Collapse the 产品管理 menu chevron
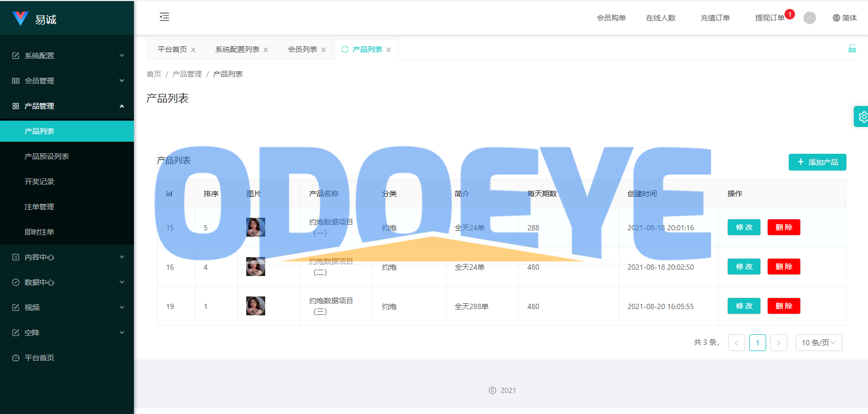The width and height of the screenshot is (868, 414). tap(122, 106)
